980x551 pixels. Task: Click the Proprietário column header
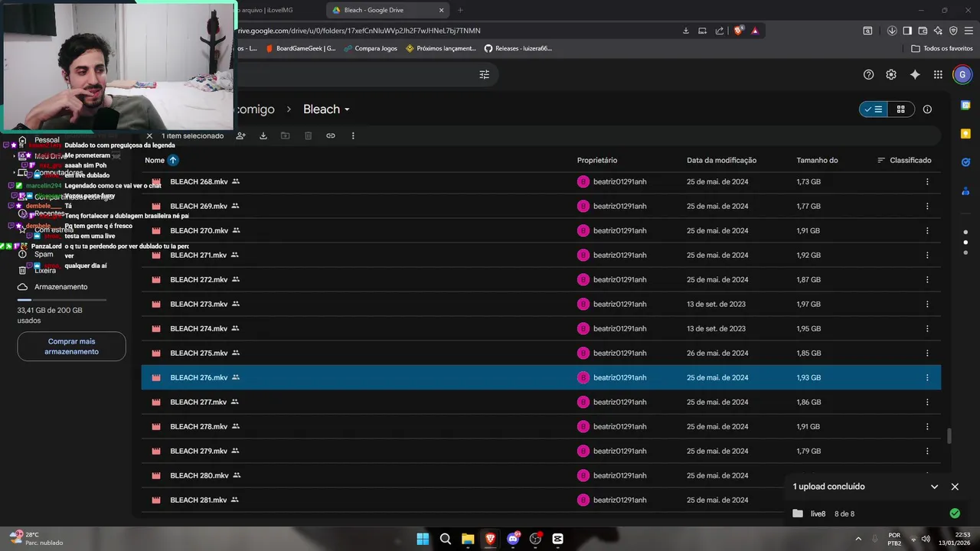click(x=597, y=160)
